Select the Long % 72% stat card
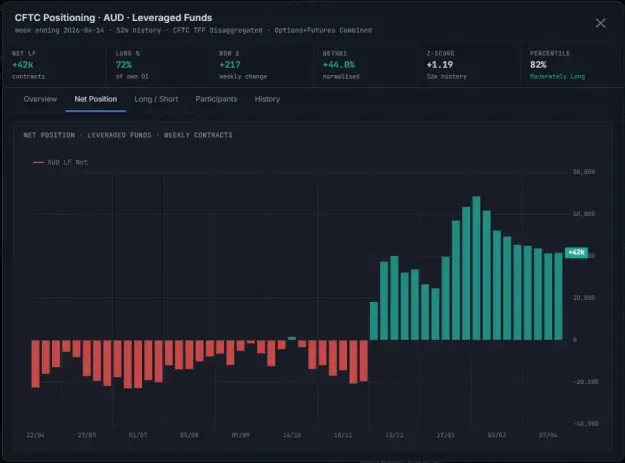 click(x=158, y=65)
